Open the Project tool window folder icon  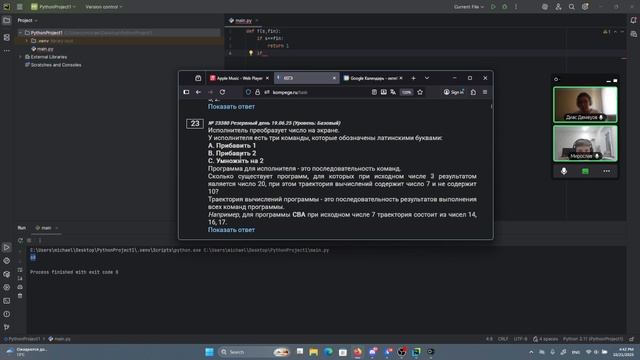click(7, 20)
